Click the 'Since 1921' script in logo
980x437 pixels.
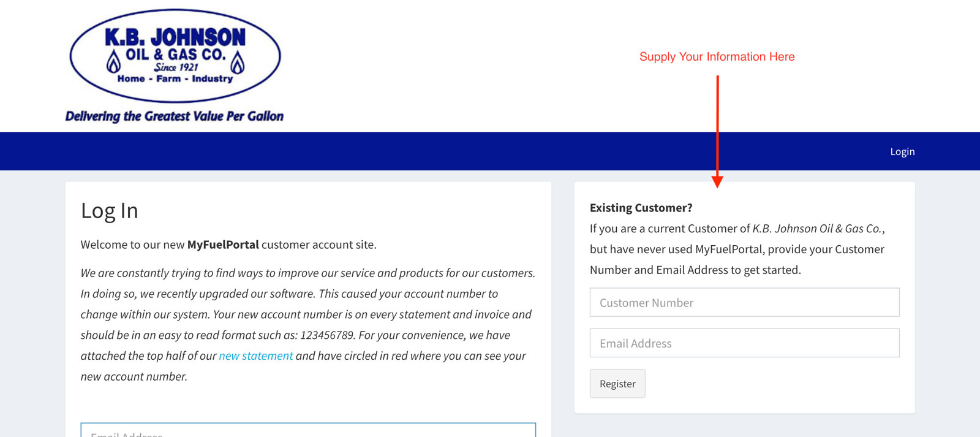[x=176, y=67]
